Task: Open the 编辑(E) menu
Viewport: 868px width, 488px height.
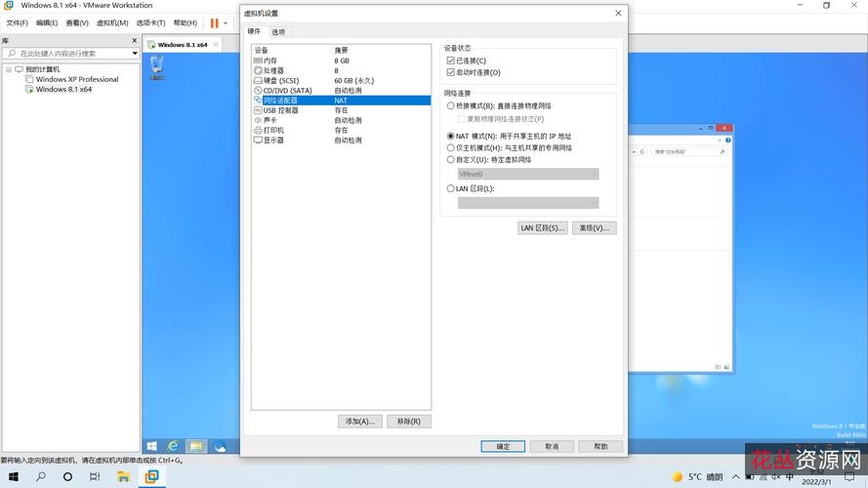Action: [47, 22]
